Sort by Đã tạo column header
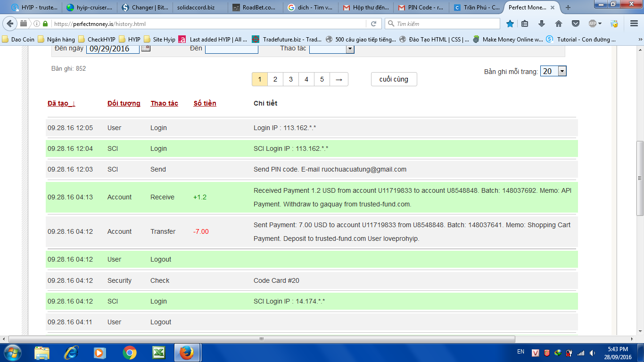The image size is (644, 362). [x=61, y=103]
